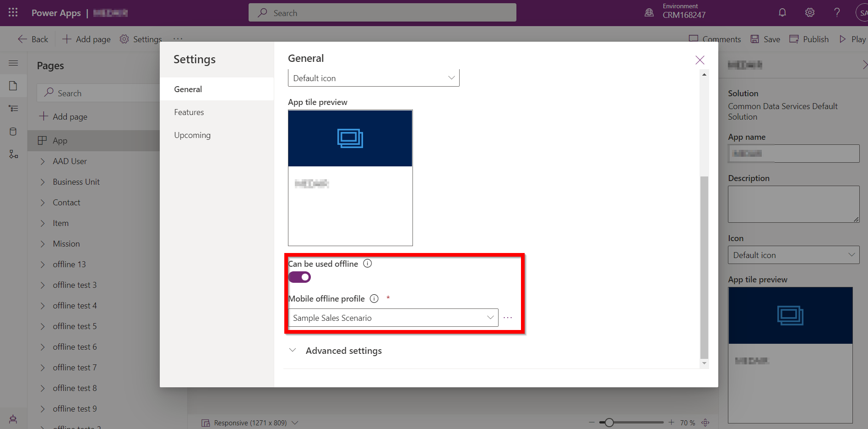Open the Automation icon in the left rail

[x=13, y=154]
